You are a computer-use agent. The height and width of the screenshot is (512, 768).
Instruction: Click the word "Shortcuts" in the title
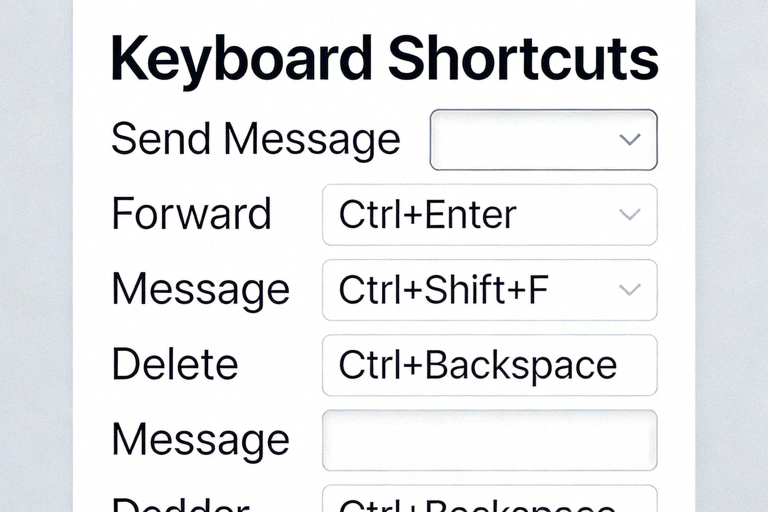coord(523,59)
